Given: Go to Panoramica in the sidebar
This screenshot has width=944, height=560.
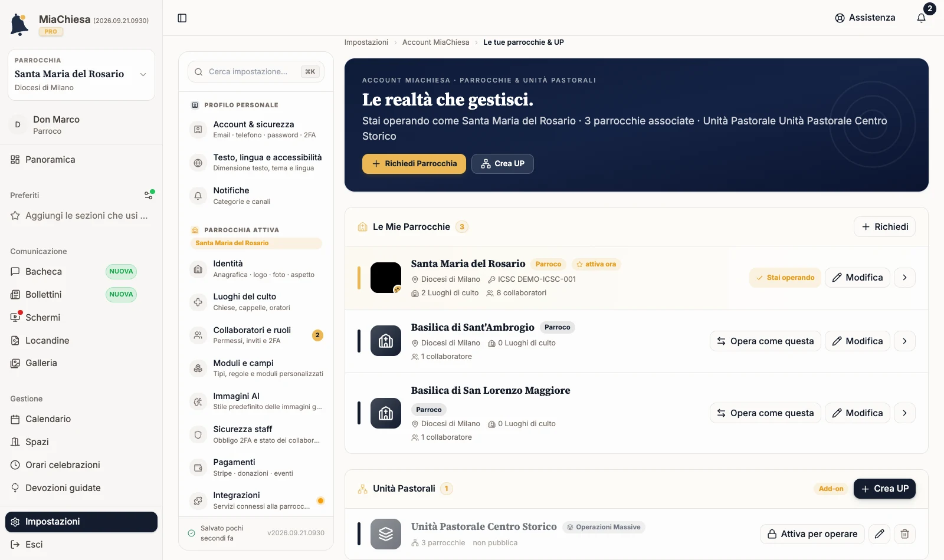Looking at the screenshot, I should click(x=81, y=160).
